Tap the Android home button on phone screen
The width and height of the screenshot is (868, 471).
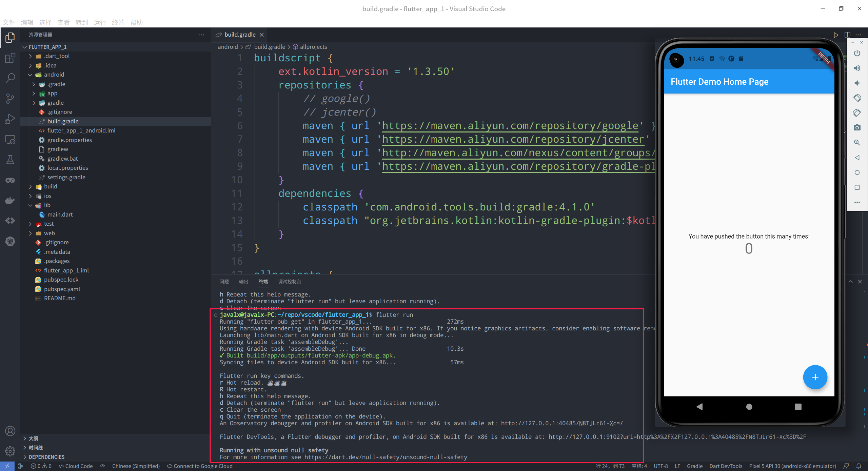click(x=749, y=407)
